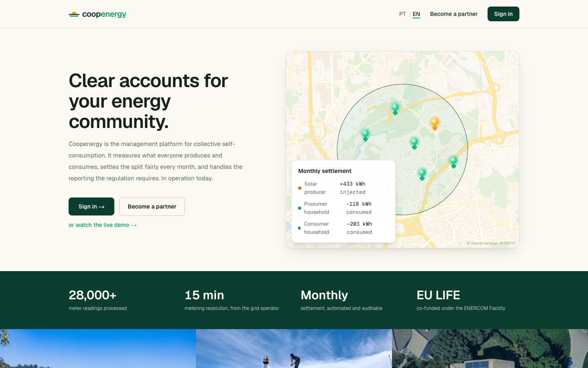The width and height of the screenshot is (588, 368).
Task: Click the 15 min metering stat
Action: [x=232, y=300]
